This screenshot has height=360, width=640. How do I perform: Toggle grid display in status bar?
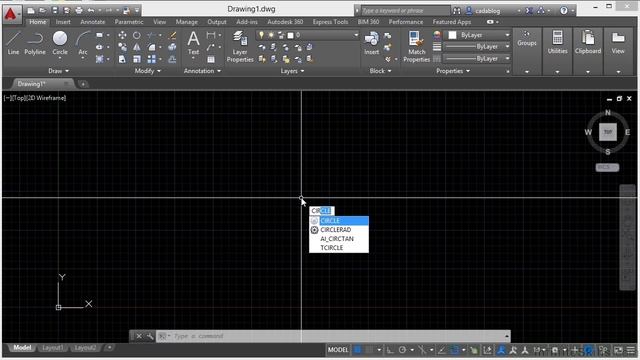pos(358,350)
